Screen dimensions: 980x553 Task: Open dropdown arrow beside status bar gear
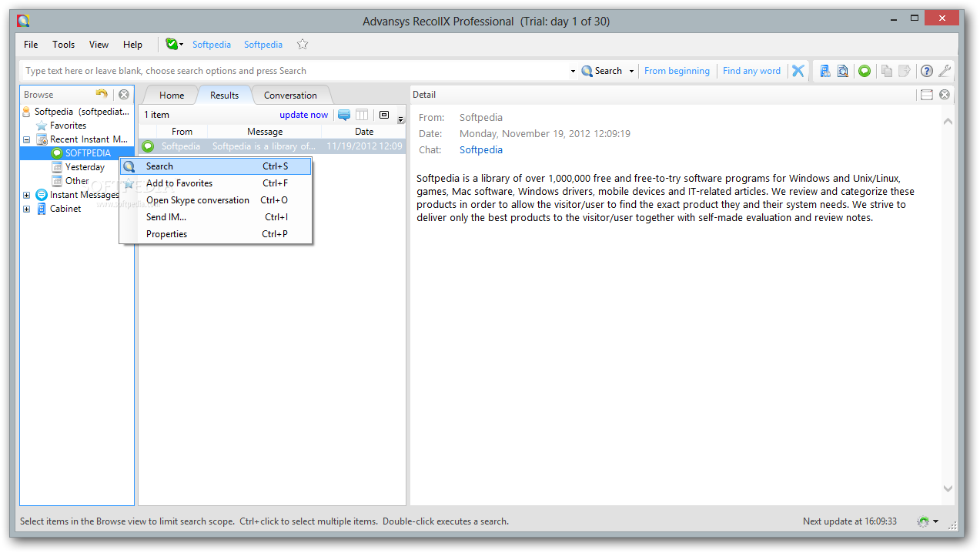[936, 521]
